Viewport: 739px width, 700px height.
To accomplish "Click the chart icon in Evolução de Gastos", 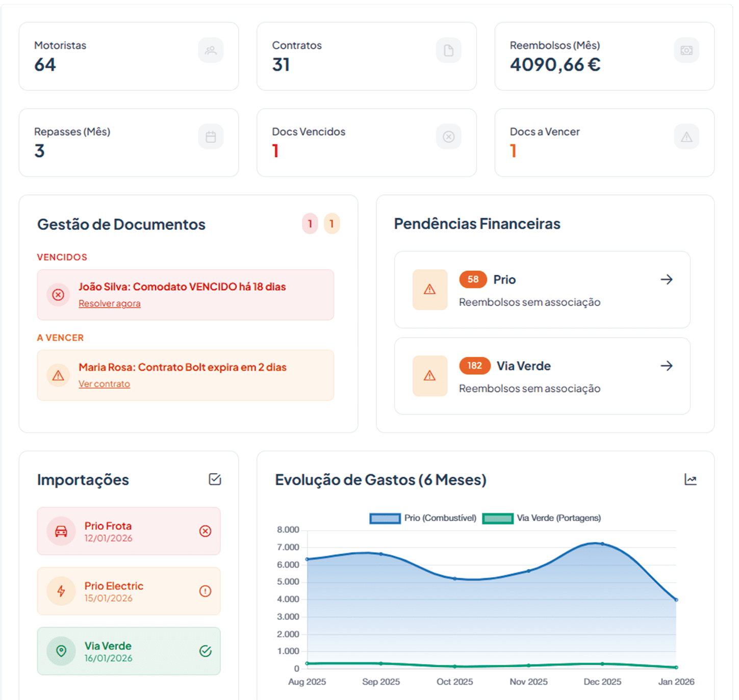I will click(x=690, y=479).
